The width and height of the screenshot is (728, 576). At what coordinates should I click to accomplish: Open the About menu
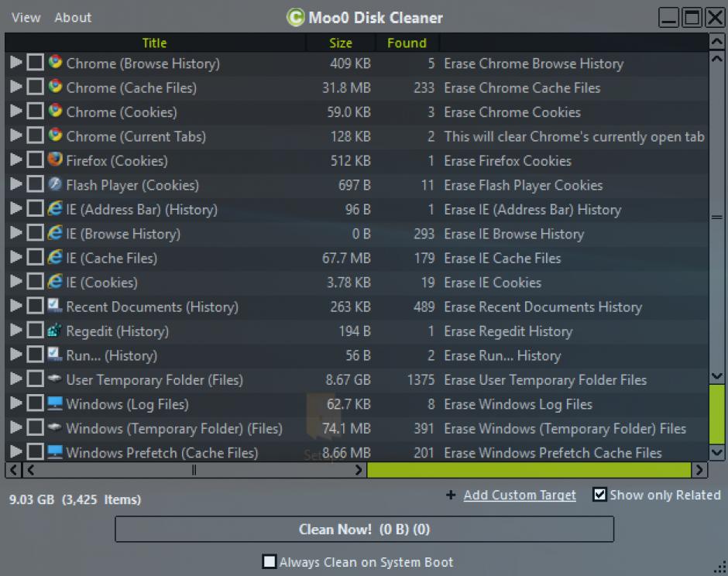click(73, 18)
